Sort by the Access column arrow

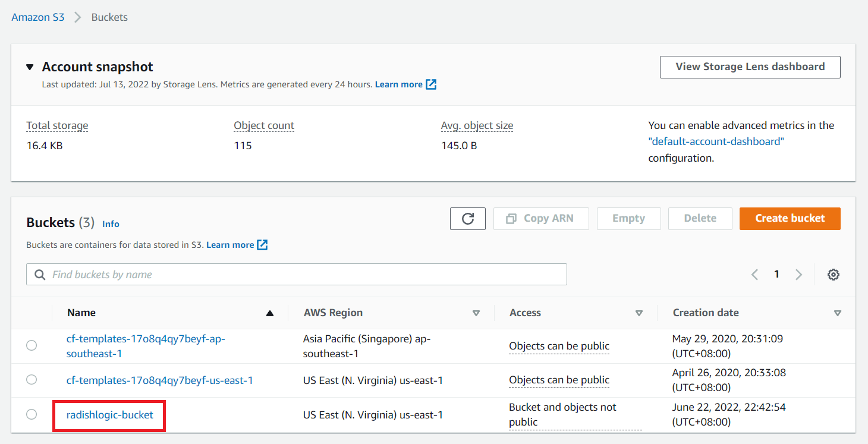639,313
